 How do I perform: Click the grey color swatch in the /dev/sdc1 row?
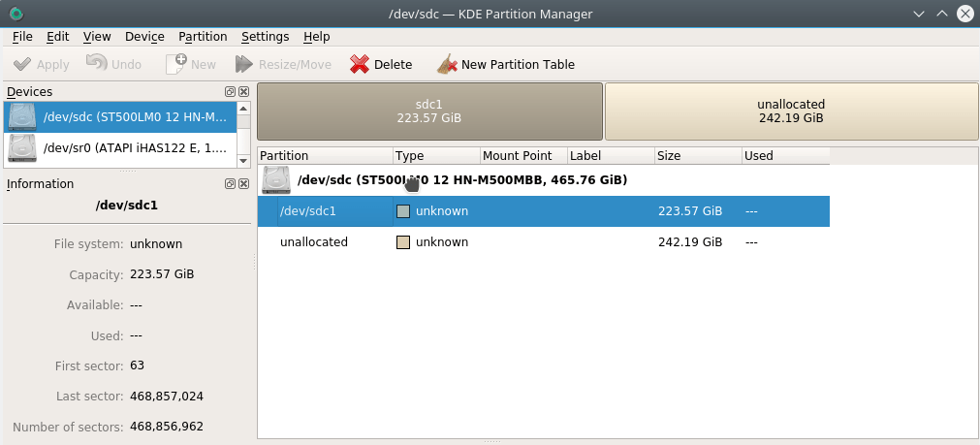(x=403, y=211)
